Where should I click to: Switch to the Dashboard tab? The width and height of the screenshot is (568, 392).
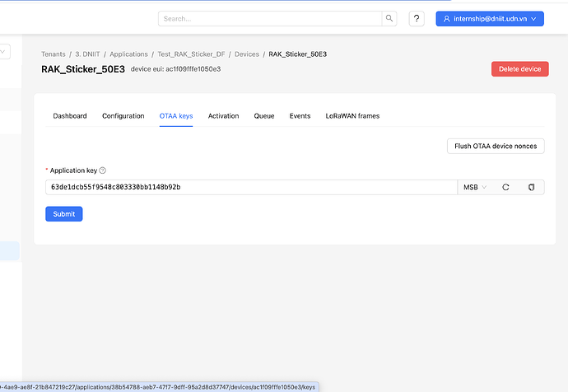pos(70,116)
